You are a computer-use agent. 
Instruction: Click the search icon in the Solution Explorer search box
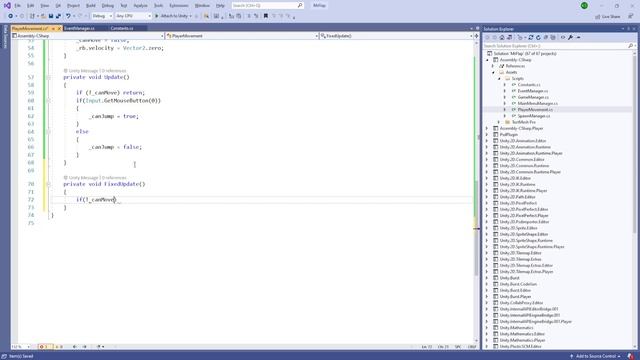[x=630, y=46]
